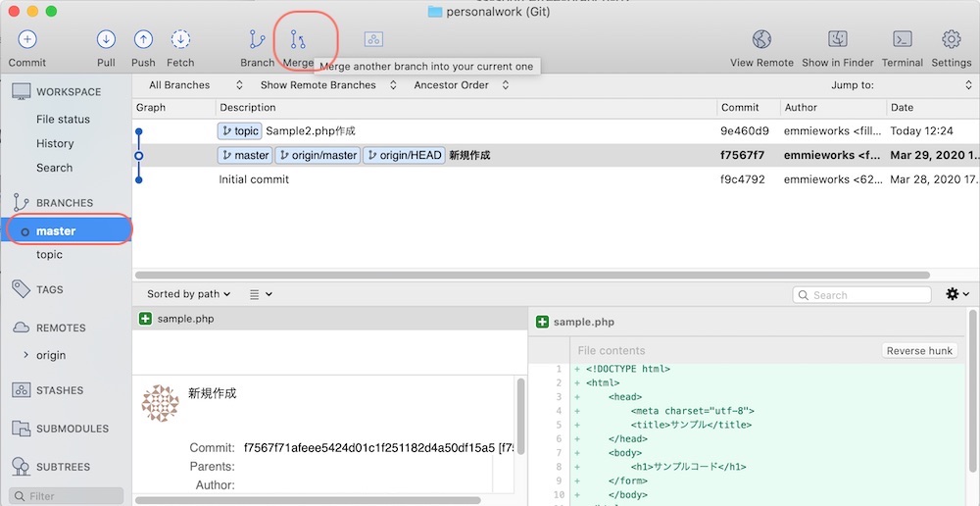The width and height of the screenshot is (980, 506).
Task: Click the Author column header
Action: [833, 108]
